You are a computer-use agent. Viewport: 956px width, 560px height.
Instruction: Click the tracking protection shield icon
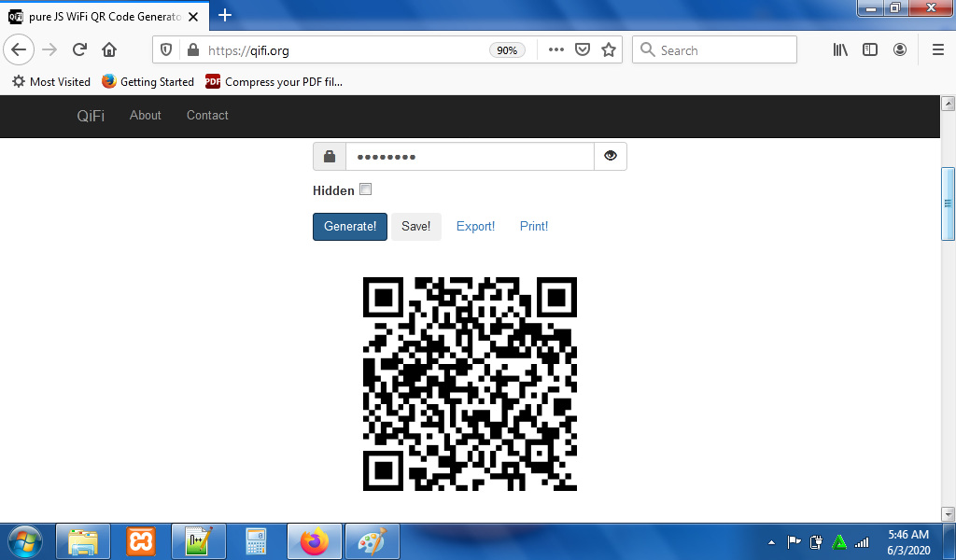pyautogui.click(x=166, y=49)
